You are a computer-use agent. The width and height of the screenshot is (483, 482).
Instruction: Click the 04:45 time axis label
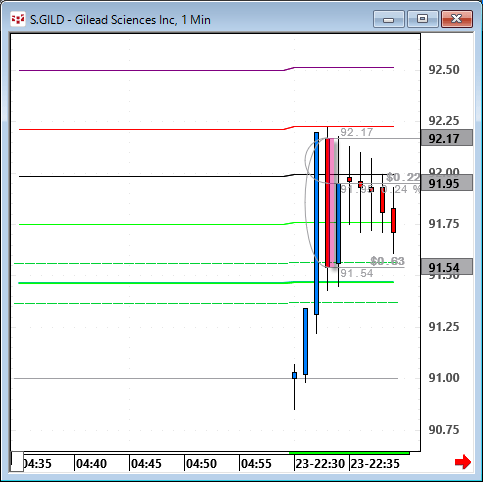146,464
